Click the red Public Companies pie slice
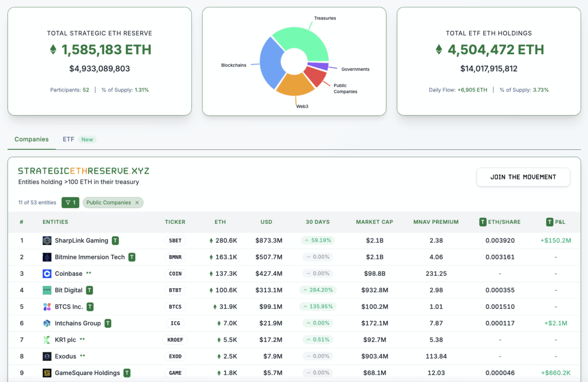The width and height of the screenshot is (588, 382). 315,75
